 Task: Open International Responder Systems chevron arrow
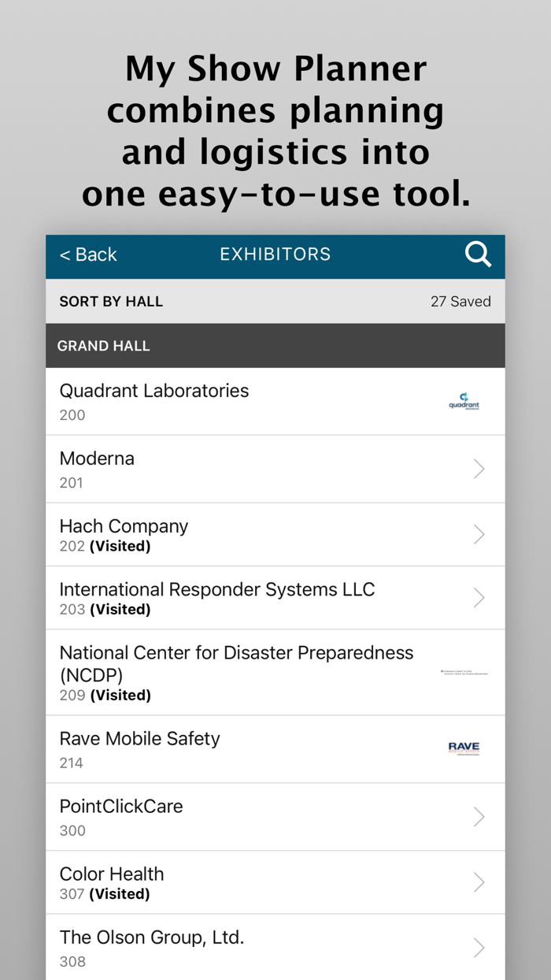479,598
